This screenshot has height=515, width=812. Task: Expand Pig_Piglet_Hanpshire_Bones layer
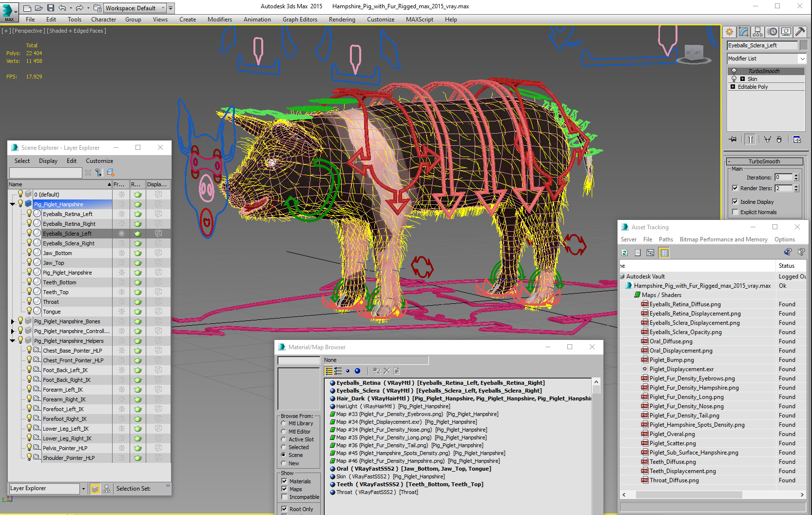pyautogui.click(x=13, y=321)
